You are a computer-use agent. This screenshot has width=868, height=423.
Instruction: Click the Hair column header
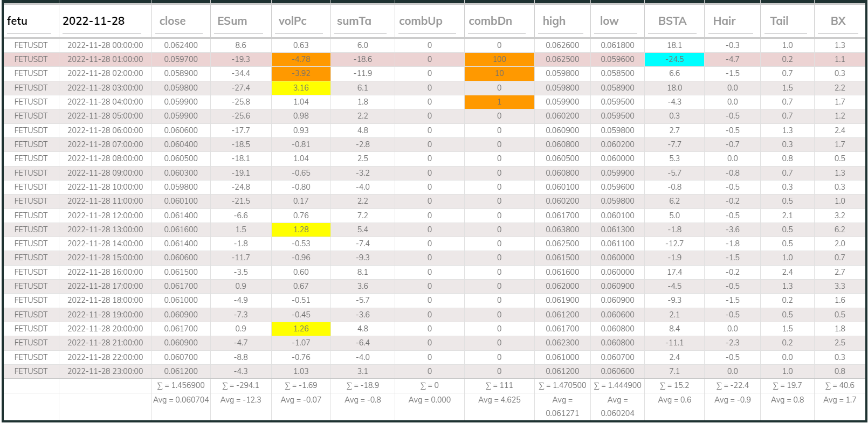point(724,21)
